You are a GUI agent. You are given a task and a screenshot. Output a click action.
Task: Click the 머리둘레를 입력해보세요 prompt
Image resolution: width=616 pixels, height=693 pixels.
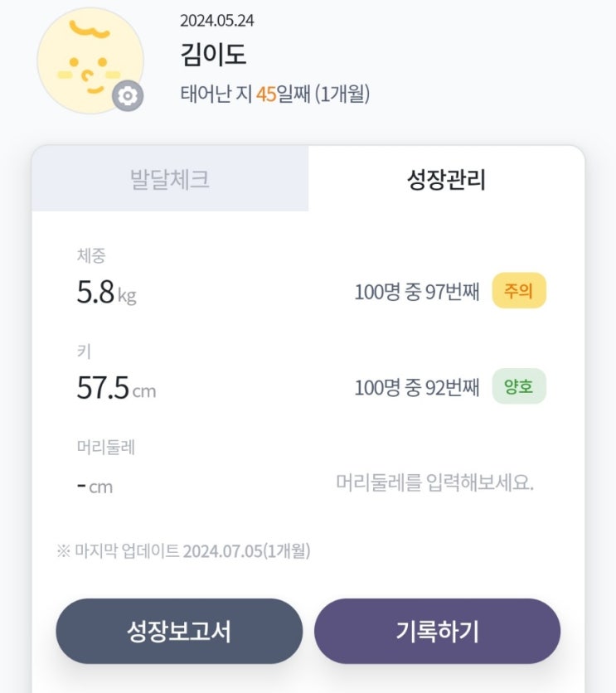pyautogui.click(x=434, y=482)
